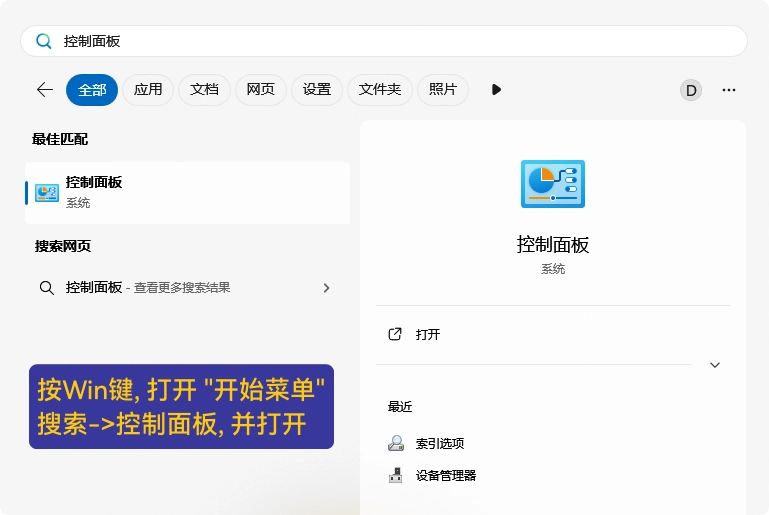Switch to the 文件夹 filter tab
This screenshot has height=515, width=769.
(x=380, y=90)
